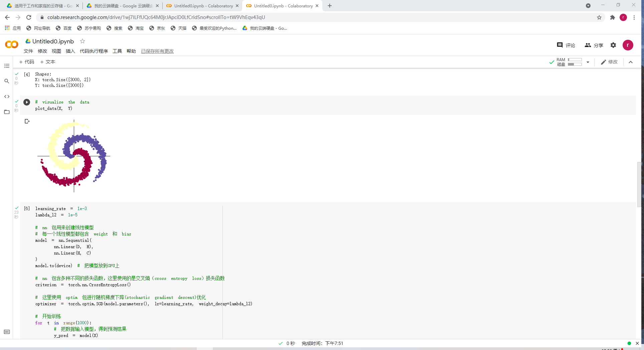Open the comments panel
The image size is (644, 350).
(x=566, y=45)
